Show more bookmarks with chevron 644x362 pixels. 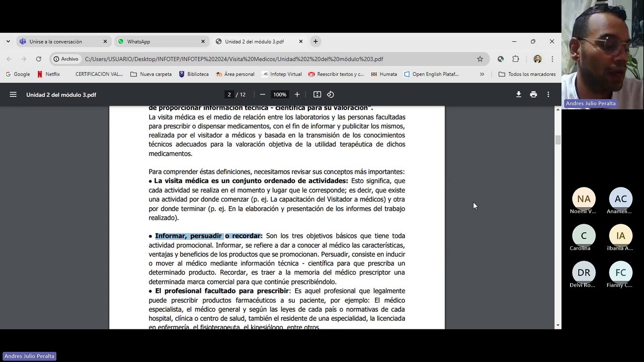tap(482, 74)
